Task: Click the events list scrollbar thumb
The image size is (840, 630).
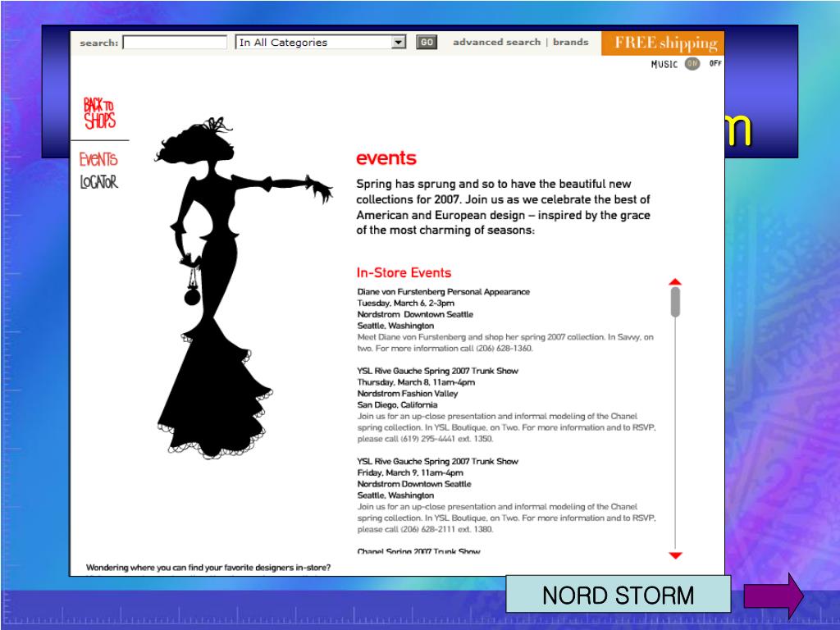Action: tap(675, 302)
